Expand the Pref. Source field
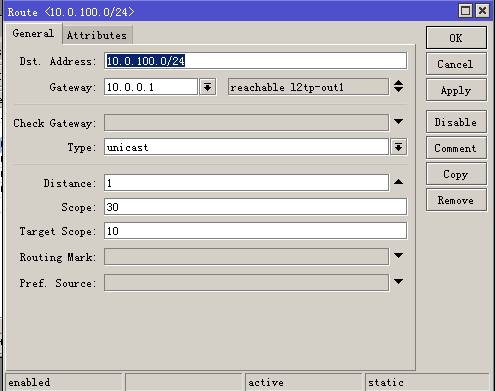Screen dimensions: 495x391 coord(398,282)
